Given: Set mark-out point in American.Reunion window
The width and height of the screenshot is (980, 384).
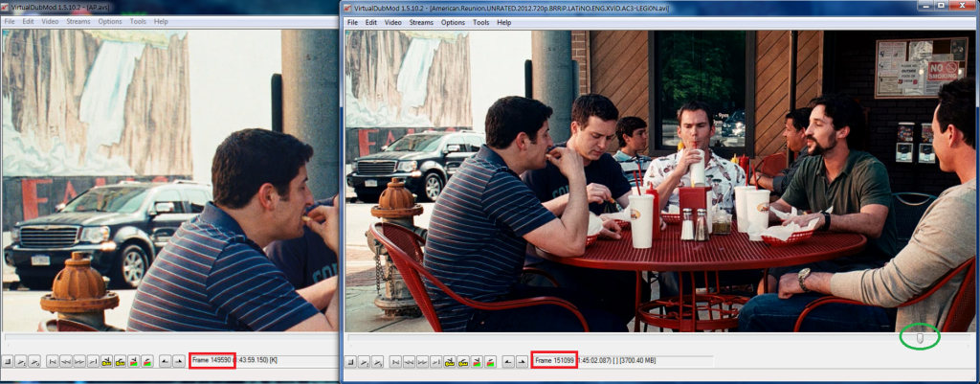Looking at the screenshot, I should pyautogui.click(x=522, y=361).
